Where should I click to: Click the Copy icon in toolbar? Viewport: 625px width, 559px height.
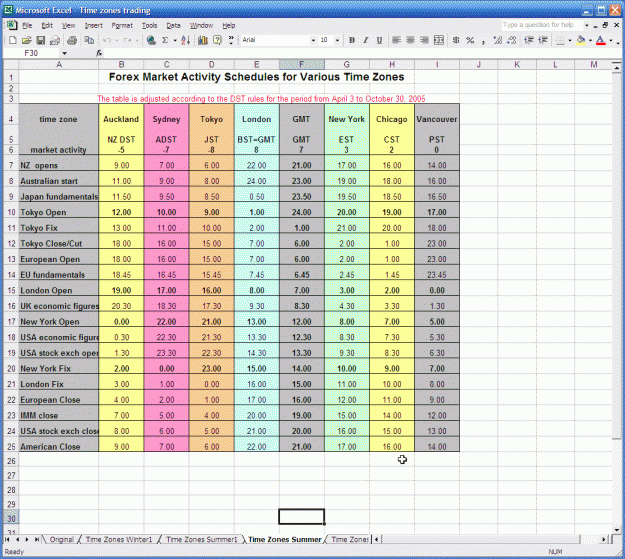[x=89, y=40]
